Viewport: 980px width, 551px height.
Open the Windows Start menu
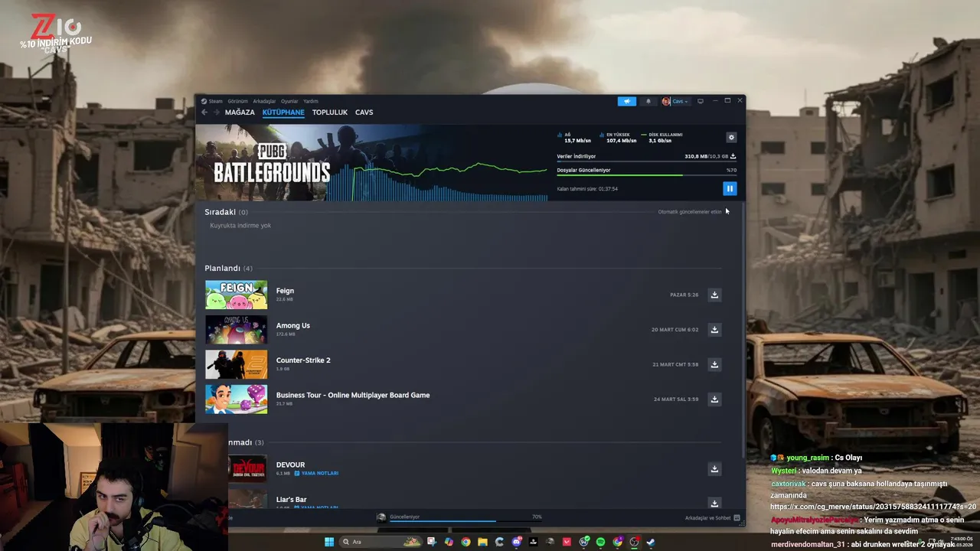pyautogui.click(x=329, y=542)
